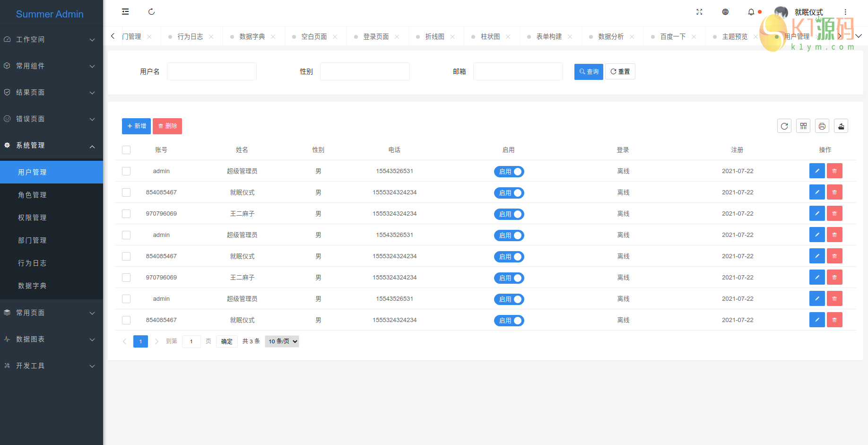Click the export icon above the table
The height and width of the screenshot is (445, 868).
coord(841,126)
